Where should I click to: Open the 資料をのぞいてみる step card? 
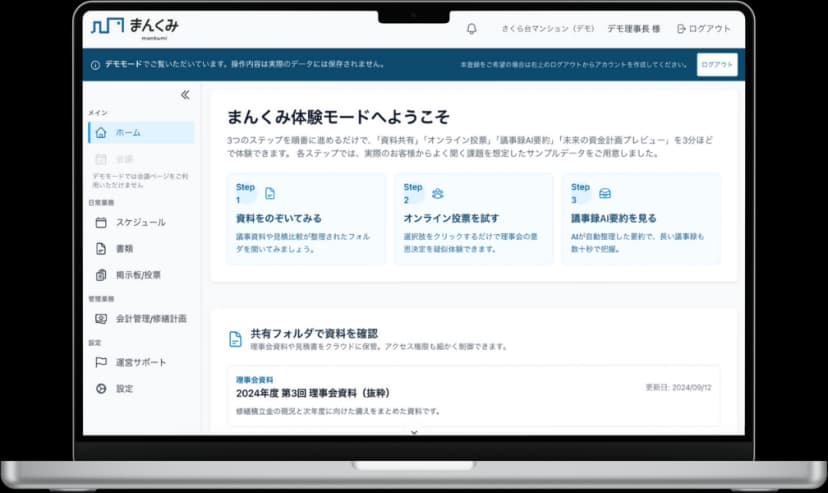tap(306, 219)
